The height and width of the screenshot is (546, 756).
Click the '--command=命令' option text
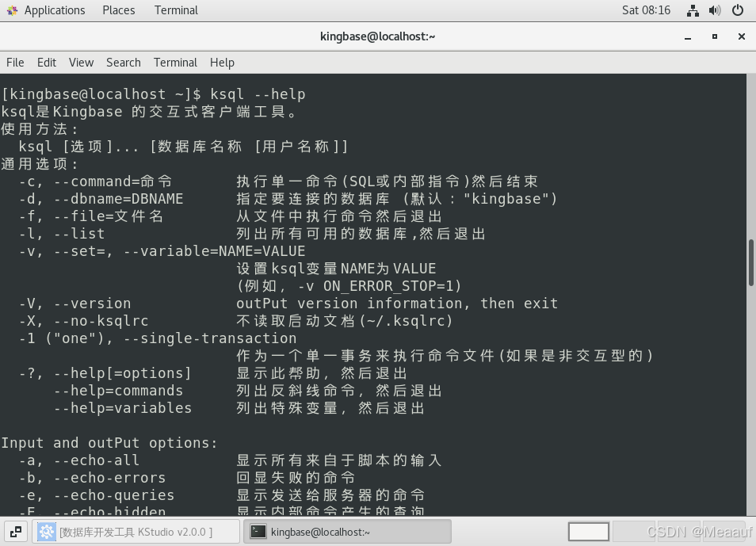(x=113, y=181)
